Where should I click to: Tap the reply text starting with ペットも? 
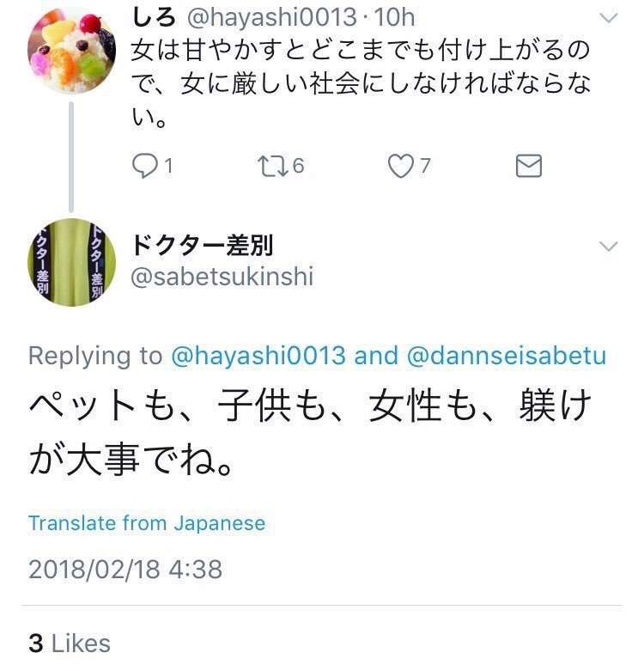tap(311, 431)
